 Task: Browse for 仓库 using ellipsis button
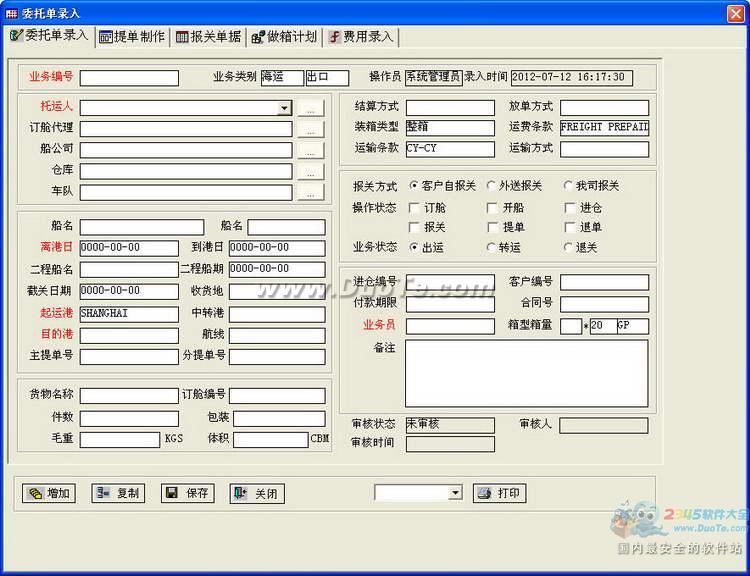[310, 171]
